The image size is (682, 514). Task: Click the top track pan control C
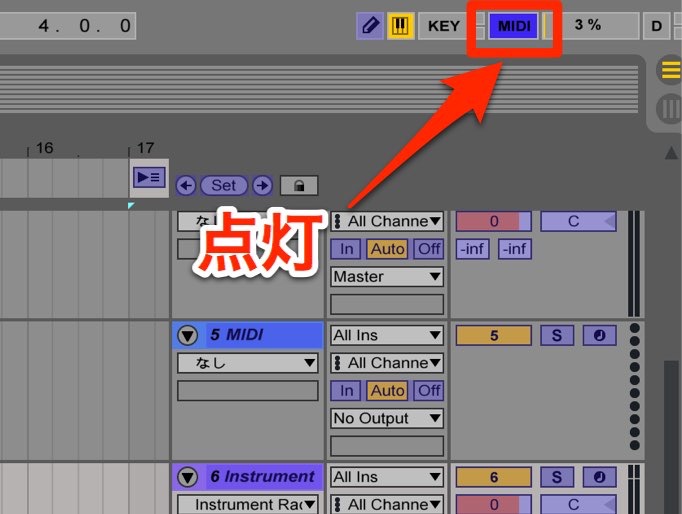[578, 221]
